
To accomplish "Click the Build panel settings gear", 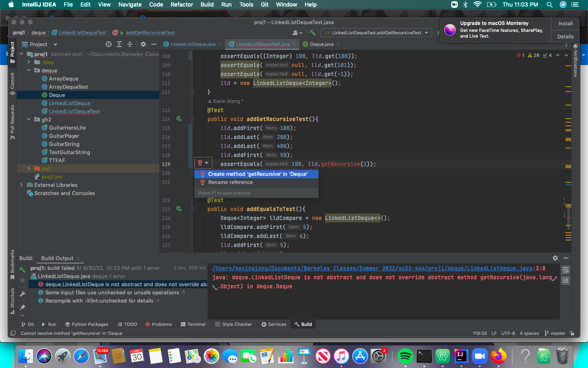I will tap(555, 258).
